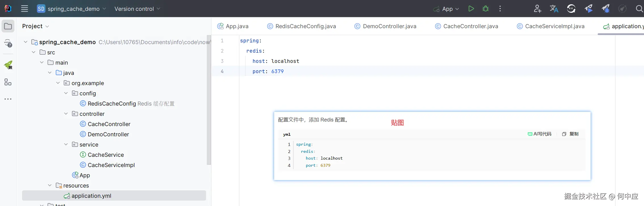The height and width of the screenshot is (206, 644).
Task: Click the IntelliJ IDEA logo icon
Action: pyautogui.click(x=8, y=9)
